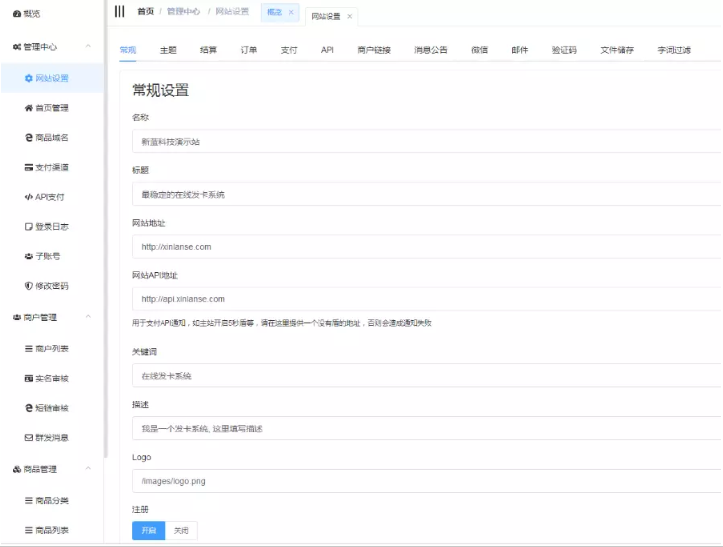Collapse the 管理中心 menu group

pyautogui.click(x=88, y=47)
